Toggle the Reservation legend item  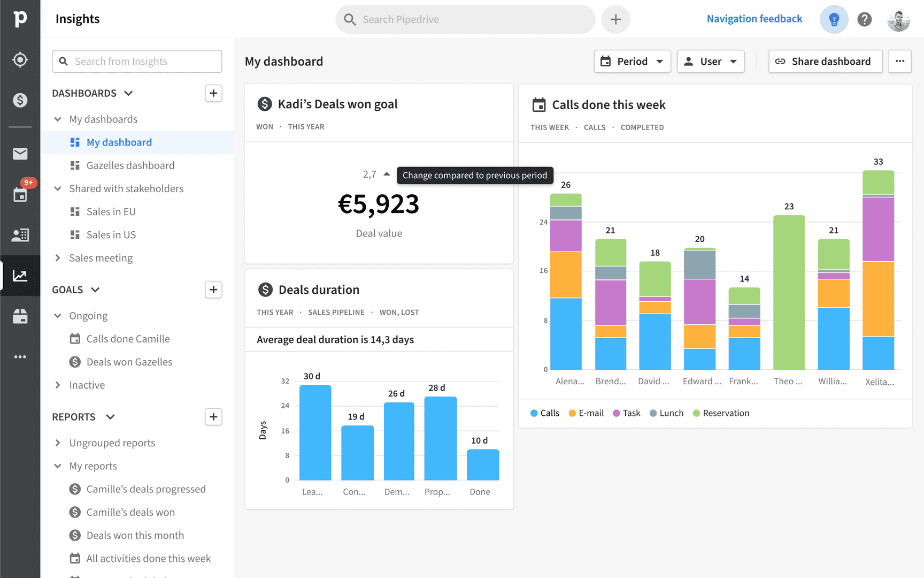click(721, 413)
